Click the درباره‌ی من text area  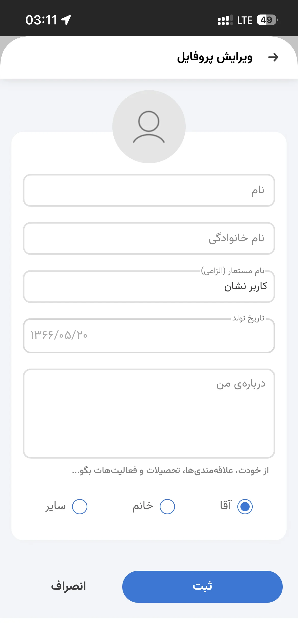pyautogui.click(x=149, y=414)
